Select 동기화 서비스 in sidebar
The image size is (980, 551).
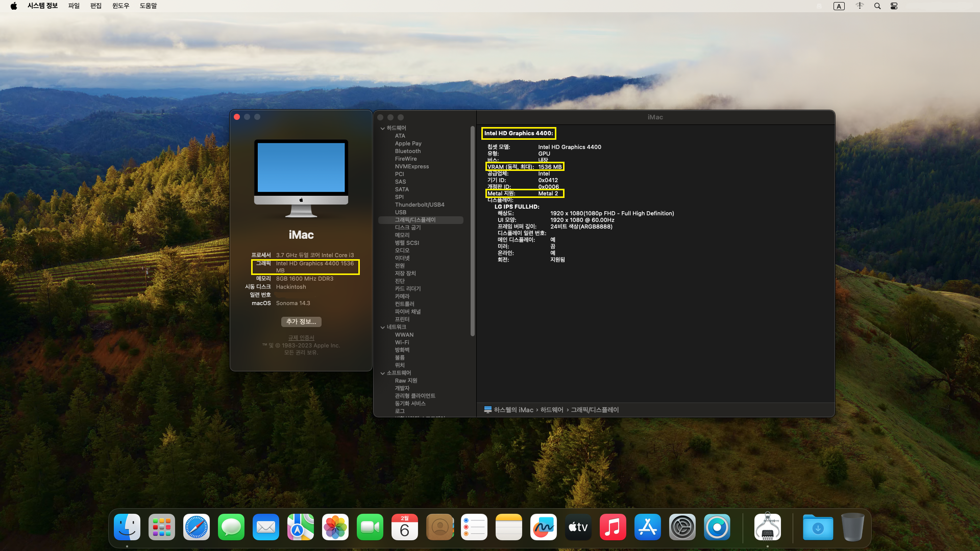tap(410, 404)
